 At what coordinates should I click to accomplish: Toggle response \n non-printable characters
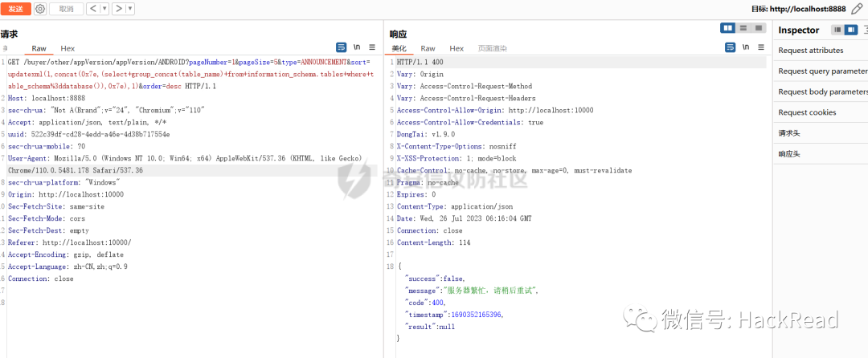[x=746, y=47]
